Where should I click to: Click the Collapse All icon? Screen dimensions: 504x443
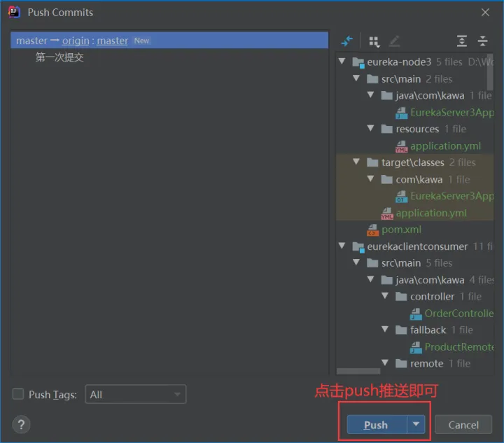coord(482,41)
